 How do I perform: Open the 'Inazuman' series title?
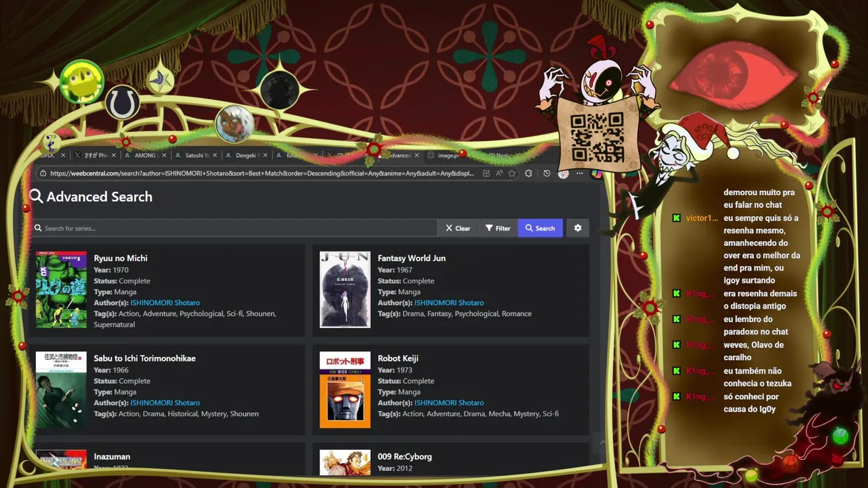(x=112, y=457)
